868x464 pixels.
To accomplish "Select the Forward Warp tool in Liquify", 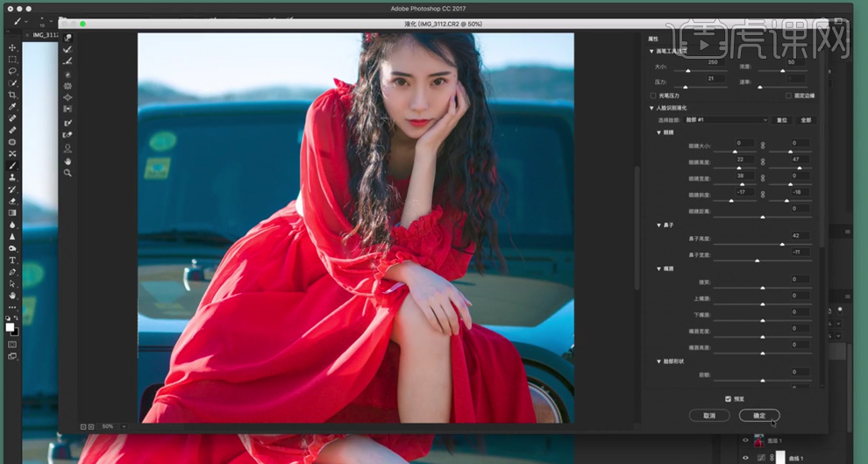I will point(68,38).
